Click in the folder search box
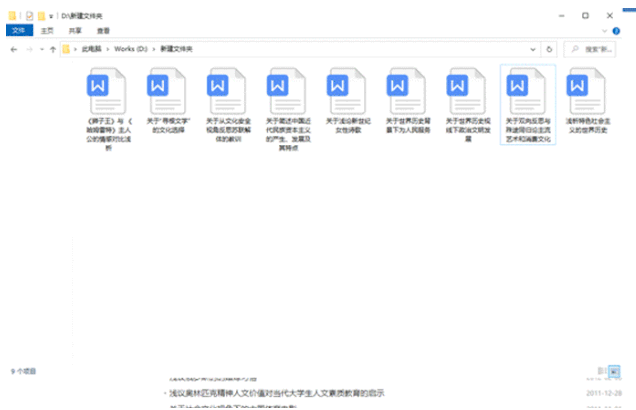Viewport: 636px width, 410px height. coord(590,49)
